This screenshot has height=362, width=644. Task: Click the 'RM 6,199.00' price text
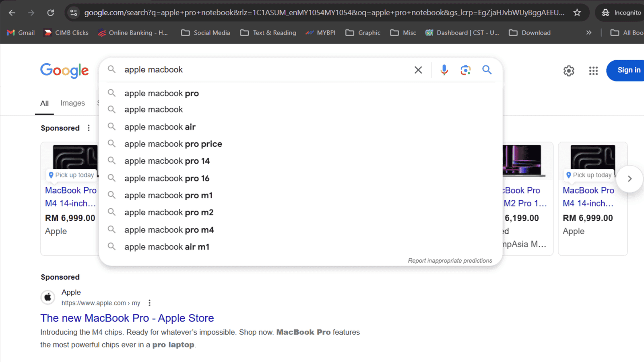(x=522, y=218)
